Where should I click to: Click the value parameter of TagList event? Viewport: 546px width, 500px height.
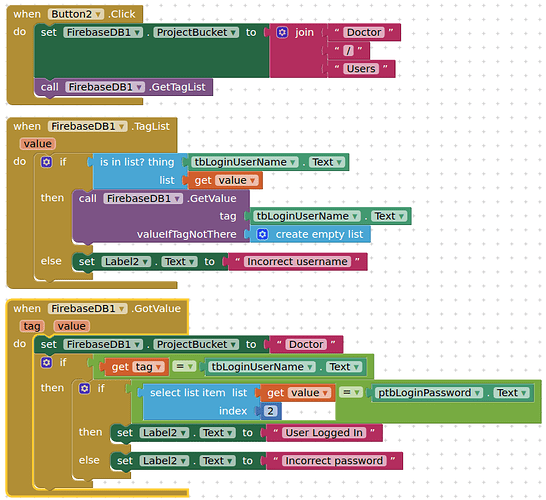coord(38,144)
